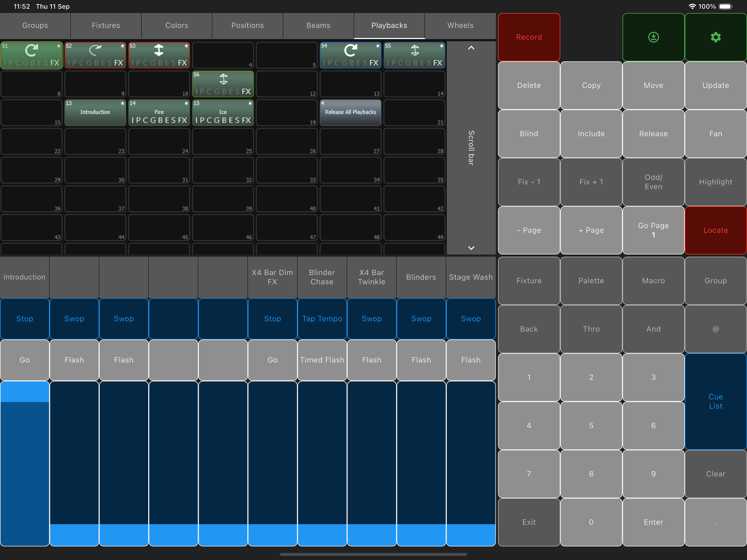Open settings with the green gear icon
Viewport: 747px width, 560px height.
(x=716, y=37)
